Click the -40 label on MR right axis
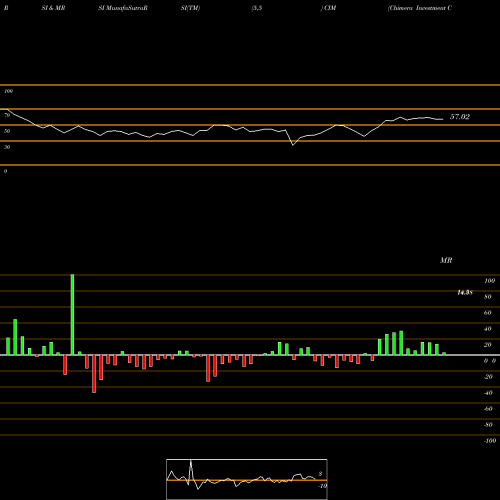The width and height of the screenshot is (500, 500). pos(488,393)
